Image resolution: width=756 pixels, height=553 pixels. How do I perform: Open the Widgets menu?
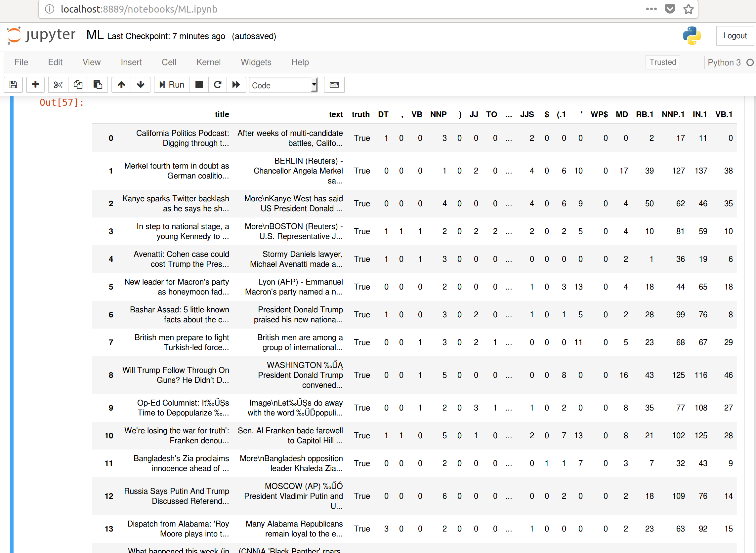click(x=256, y=62)
